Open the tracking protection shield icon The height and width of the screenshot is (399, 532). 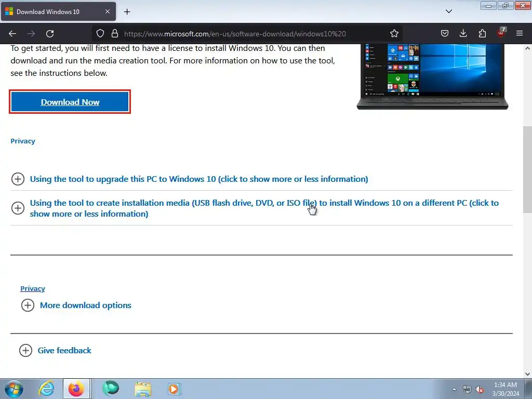coord(100,33)
